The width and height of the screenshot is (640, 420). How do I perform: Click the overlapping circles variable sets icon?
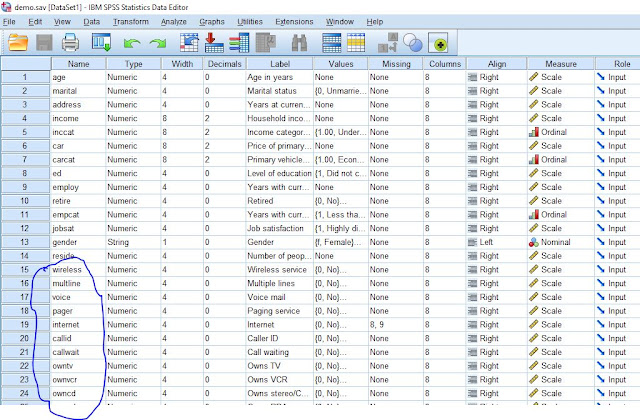(413, 42)
